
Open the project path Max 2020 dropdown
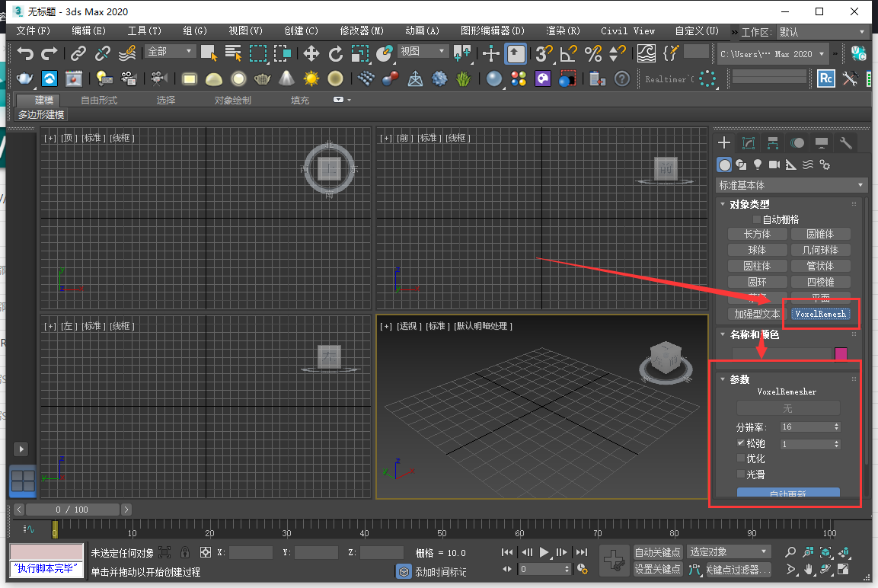[x=773, y=54]
